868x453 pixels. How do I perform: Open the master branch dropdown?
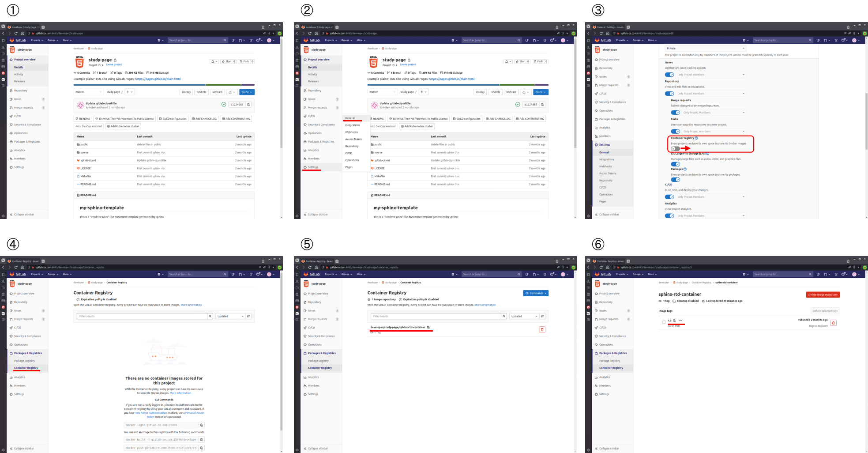tap(88, 92)
